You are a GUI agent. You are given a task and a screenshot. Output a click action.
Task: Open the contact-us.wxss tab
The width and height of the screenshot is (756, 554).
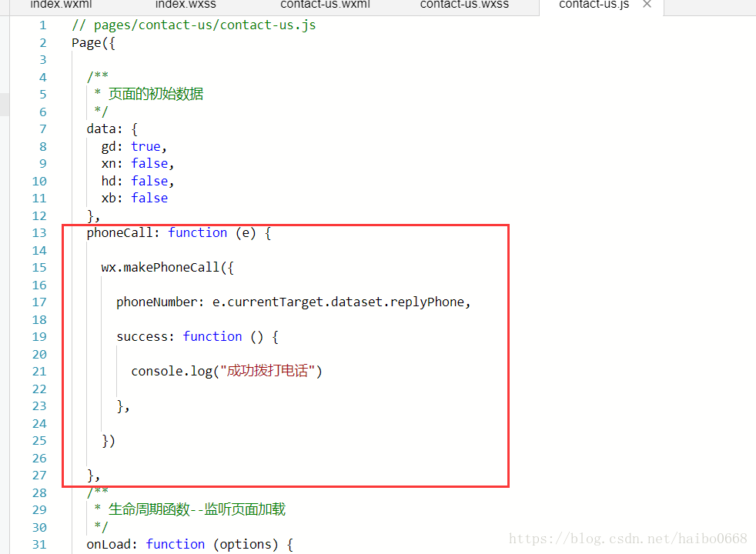click(x=464, y=5)
